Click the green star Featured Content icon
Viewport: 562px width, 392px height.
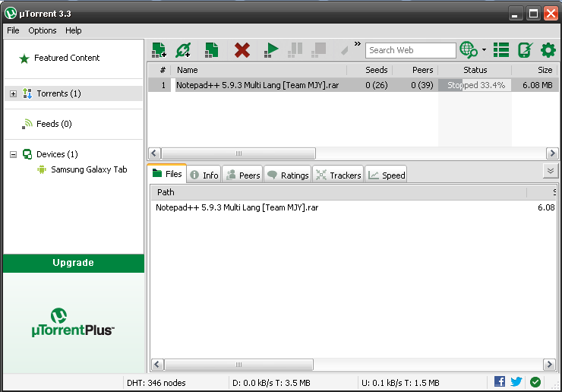pos(24,58)
